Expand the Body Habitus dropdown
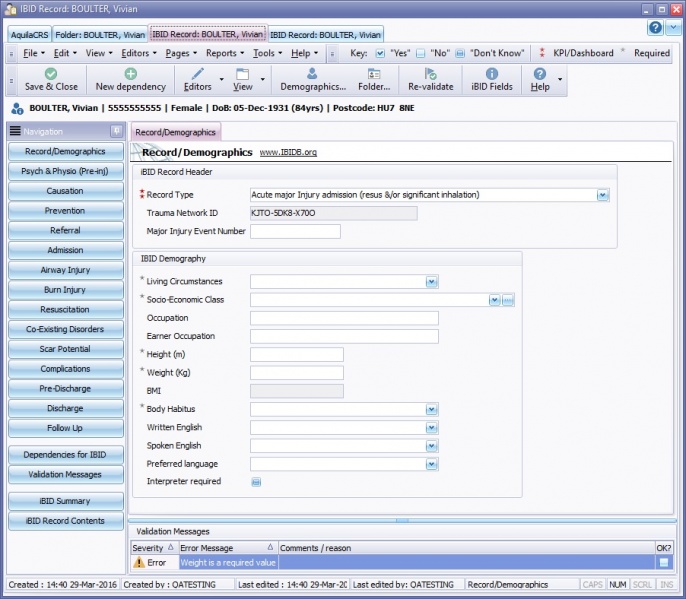This screenshot has height=599, width=686. coord(432,410)
